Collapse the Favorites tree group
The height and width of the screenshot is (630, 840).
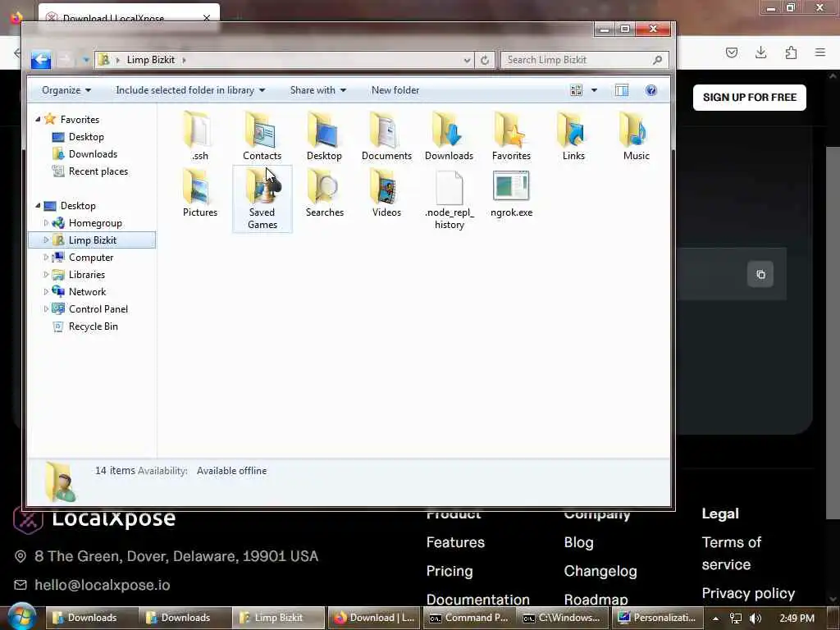pyautogui.click(x=38, y=119)
